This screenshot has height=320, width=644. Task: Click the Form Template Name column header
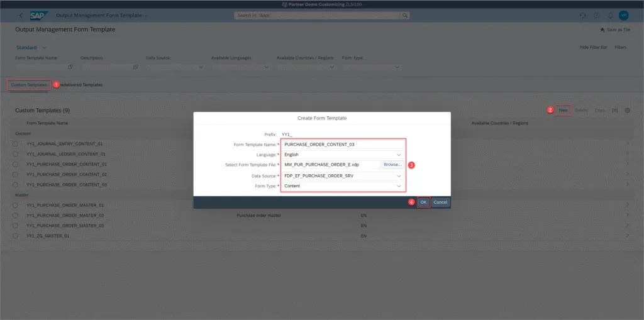click(47, 123)
